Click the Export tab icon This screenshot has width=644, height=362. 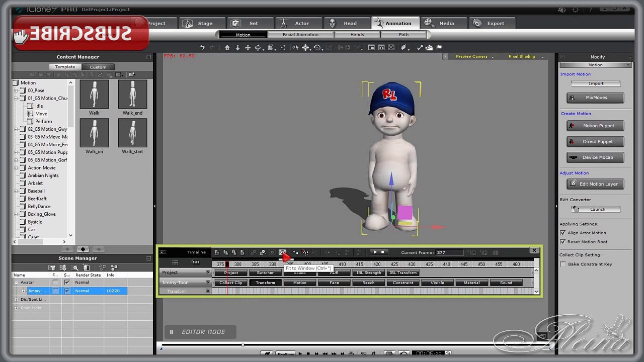[x=477, y=23]
